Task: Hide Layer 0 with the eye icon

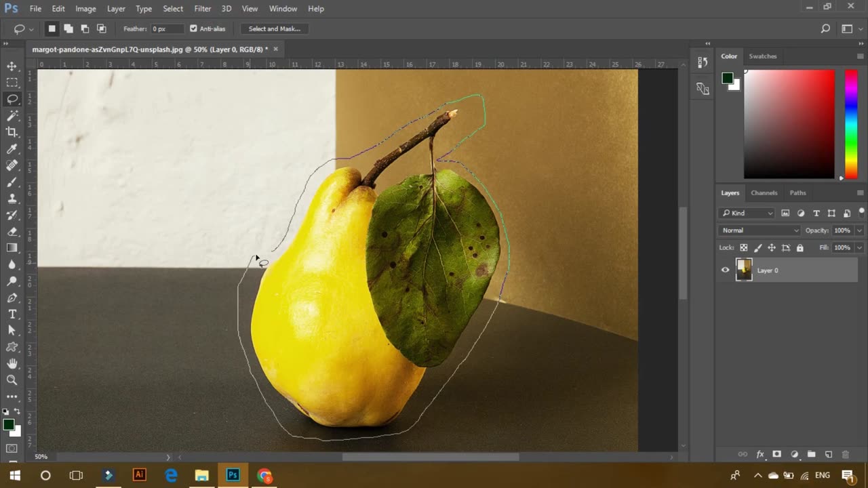Action: 725,270
